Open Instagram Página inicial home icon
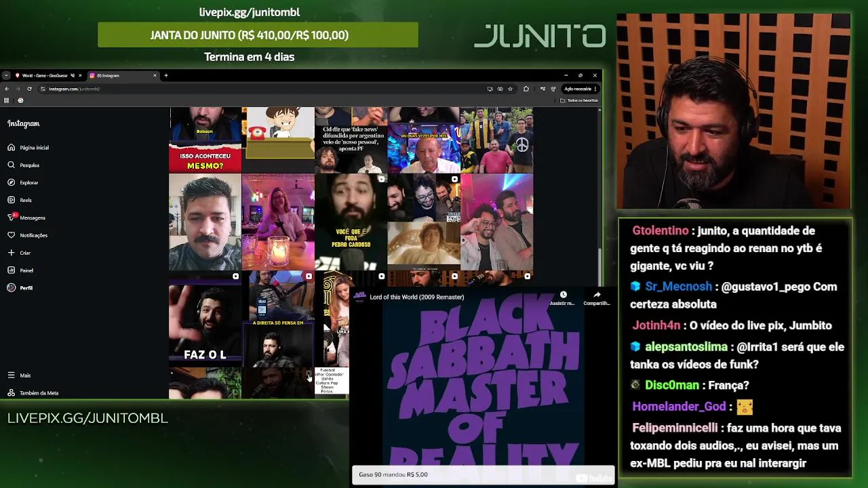 click(x=12, y=147)
